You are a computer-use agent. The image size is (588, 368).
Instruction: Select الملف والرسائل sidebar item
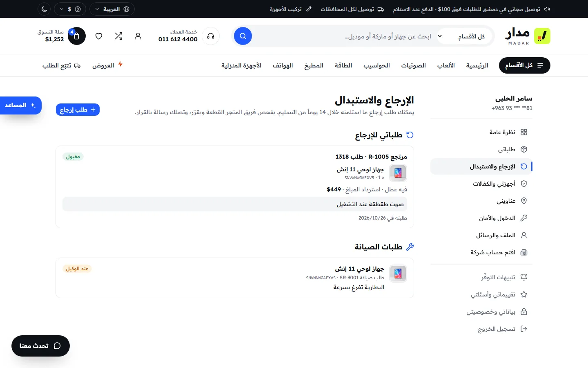[x=481, y=235]
